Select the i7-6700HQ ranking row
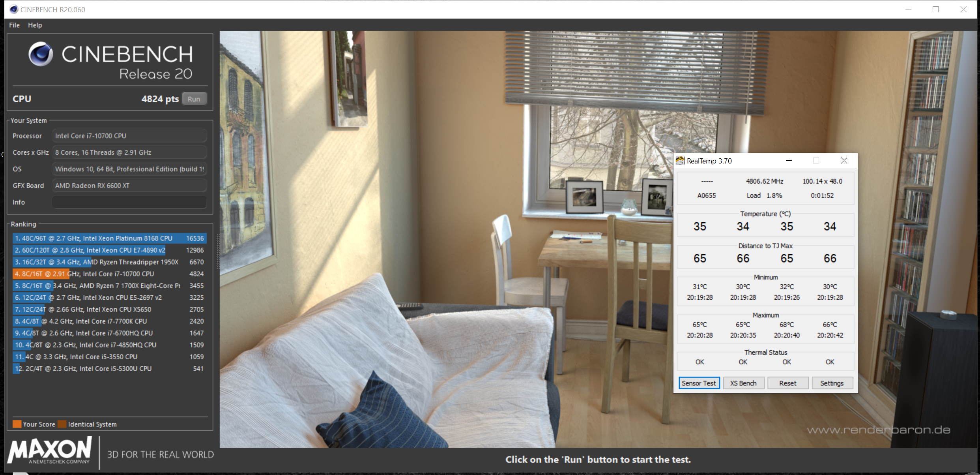Screen dimensions: 980x475 pos(109,333)
